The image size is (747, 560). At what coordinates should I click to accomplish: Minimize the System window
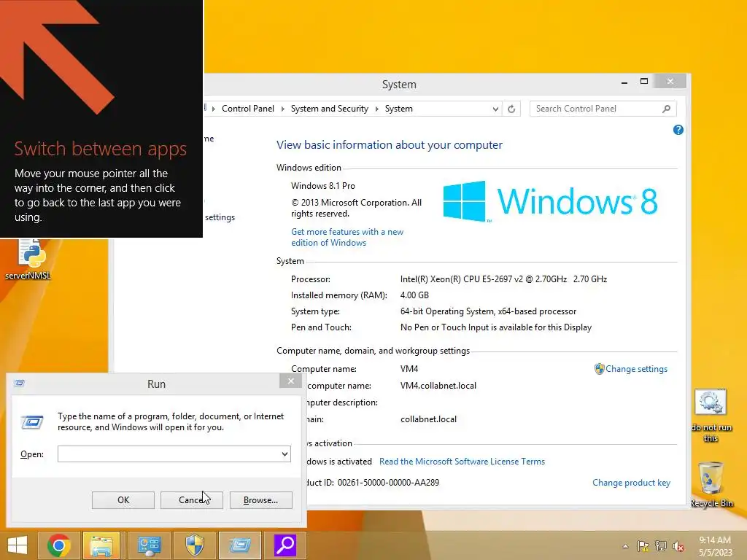point(624,82)
